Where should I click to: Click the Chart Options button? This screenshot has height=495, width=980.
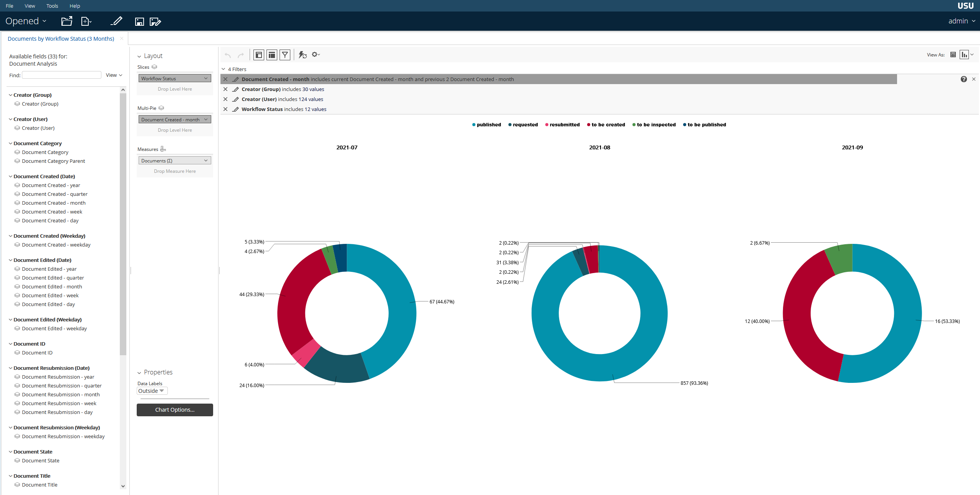coord(175,410)
